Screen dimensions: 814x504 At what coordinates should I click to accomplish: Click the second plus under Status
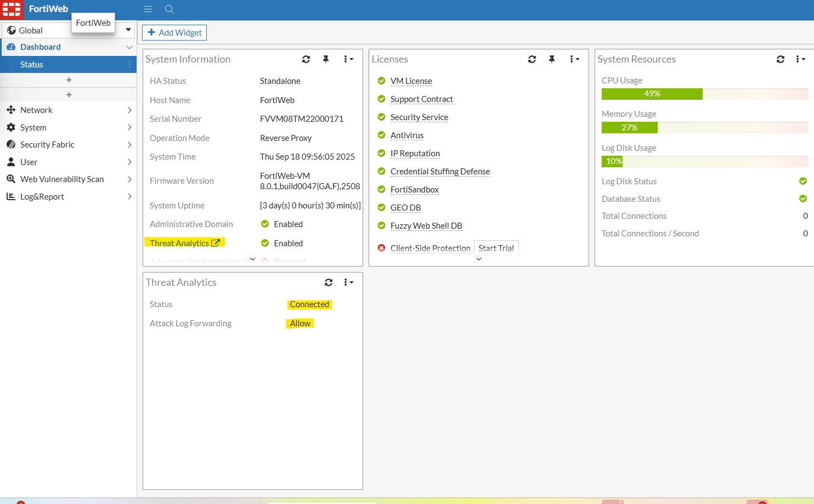tap(69, 95)
